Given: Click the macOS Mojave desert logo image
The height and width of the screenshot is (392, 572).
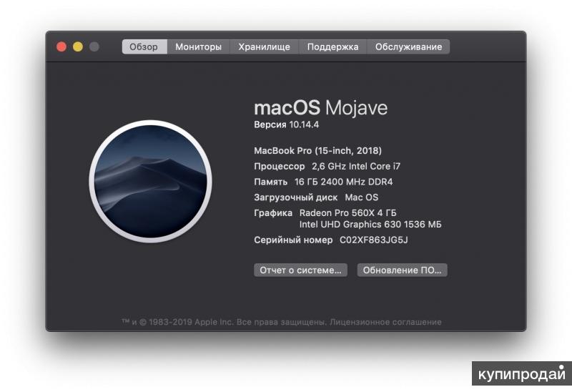Looking at the screenshot, I should pyautogui.click(x=151, y=182).
